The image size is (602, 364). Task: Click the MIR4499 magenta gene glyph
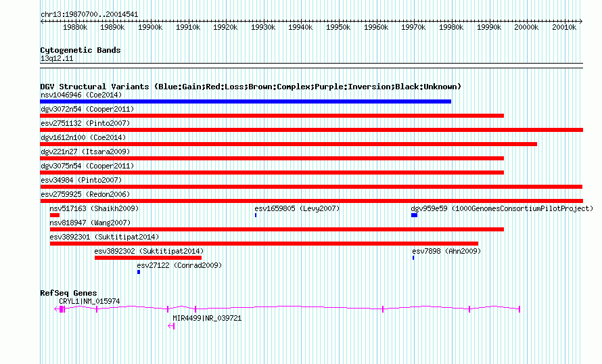pyautogui.click(x=172, y=326)
